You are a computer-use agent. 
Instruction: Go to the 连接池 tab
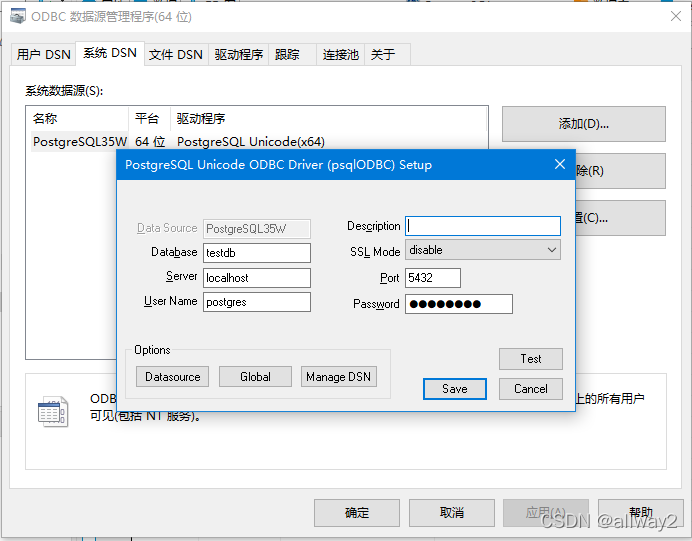point(340,55)
